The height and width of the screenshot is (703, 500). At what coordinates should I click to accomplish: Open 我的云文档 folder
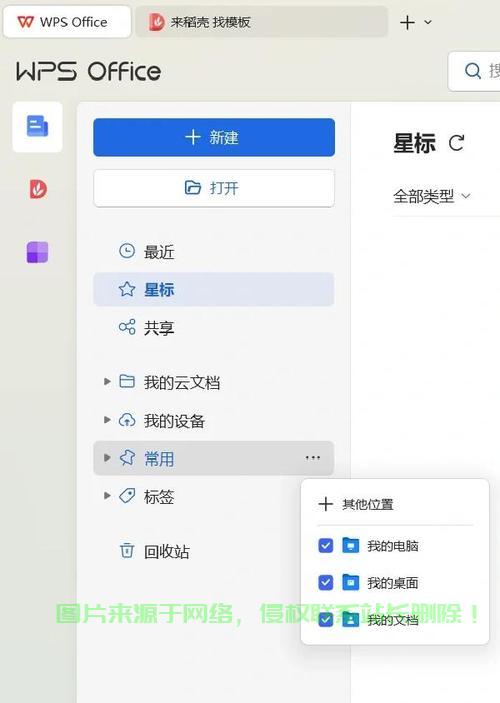(x=182, y=382)
